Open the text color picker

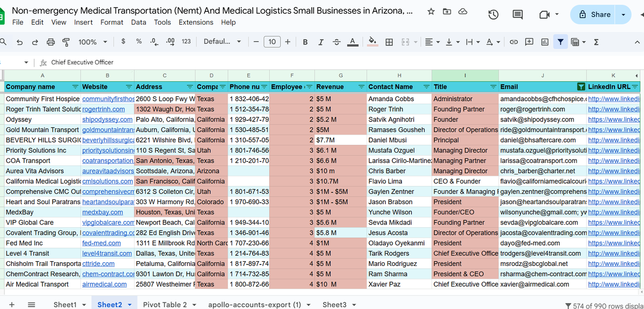click(353, 42)
